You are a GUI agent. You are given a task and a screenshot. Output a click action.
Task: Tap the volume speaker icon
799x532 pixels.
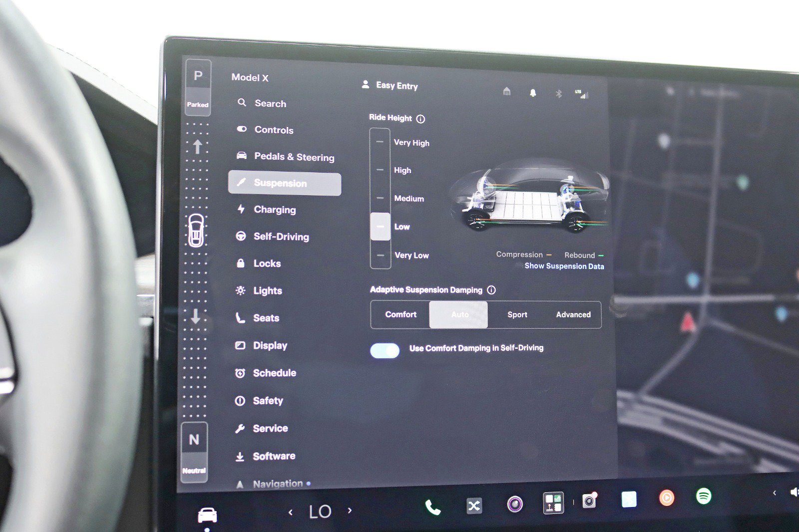click(794, 492)
